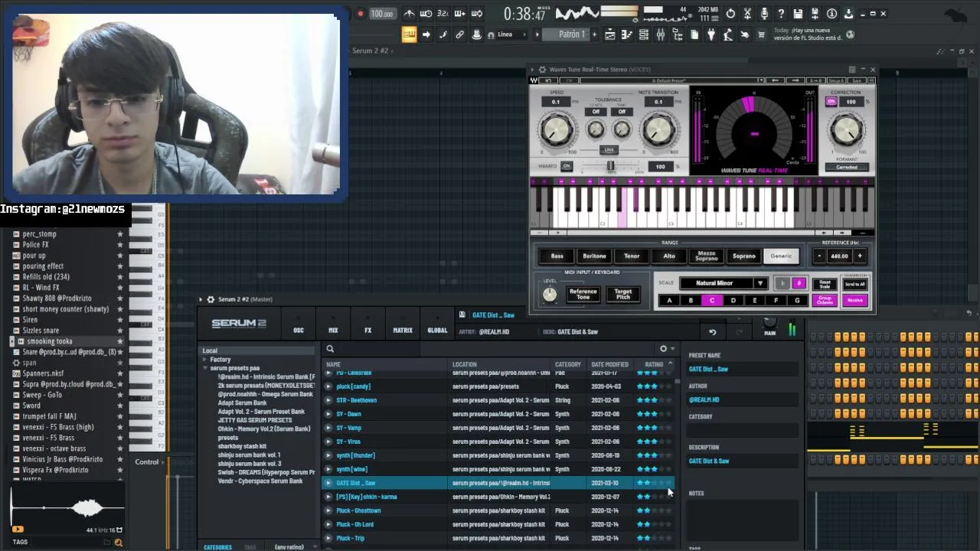Click the Reference Tone button
The width and height of the screenshot is (980, 551).
[583, 294]
